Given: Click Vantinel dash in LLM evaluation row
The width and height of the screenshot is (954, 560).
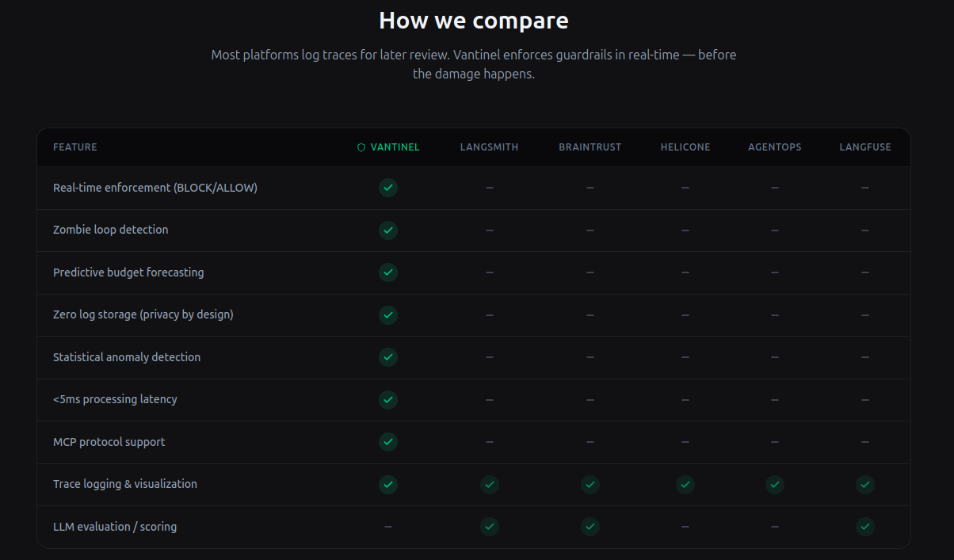Looking at the screenshot, I should coord(388,527).
